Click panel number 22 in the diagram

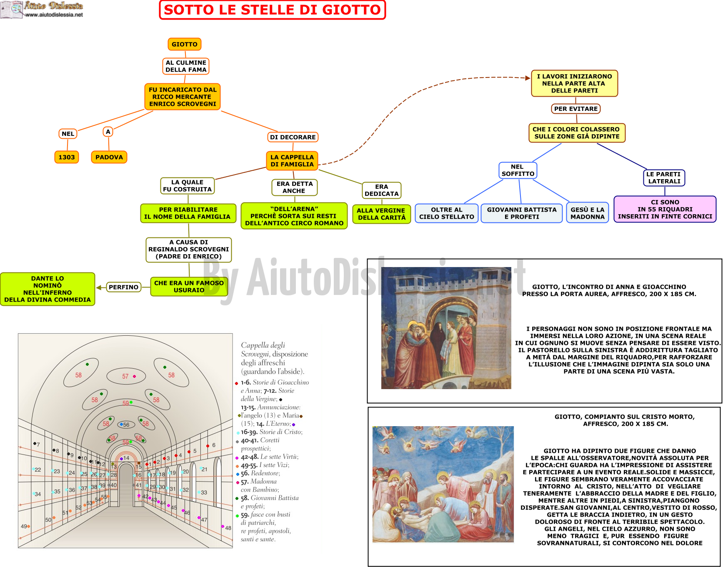(x=38, y=470)
